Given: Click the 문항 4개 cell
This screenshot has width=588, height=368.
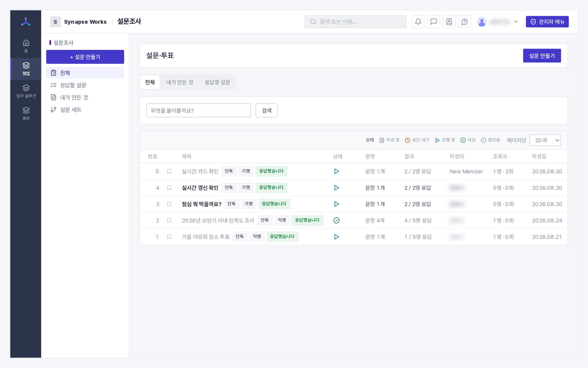Looking at the screenshot, I should [375, 221].
